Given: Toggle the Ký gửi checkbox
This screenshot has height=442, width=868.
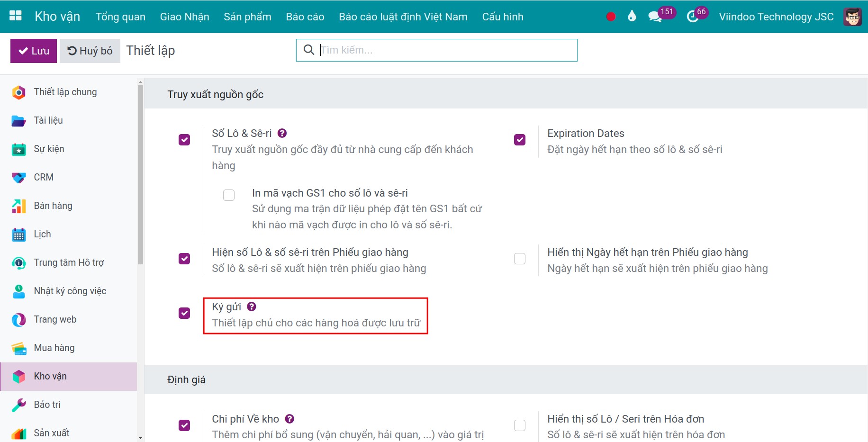Looking at the screenshot, I should (x=184, y=313).
